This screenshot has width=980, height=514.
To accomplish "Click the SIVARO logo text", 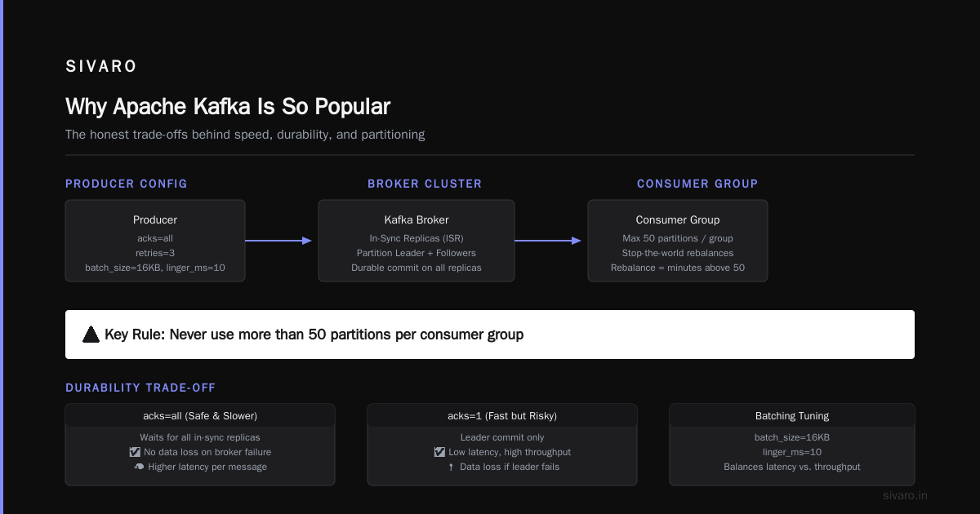I will click(101, 67).
